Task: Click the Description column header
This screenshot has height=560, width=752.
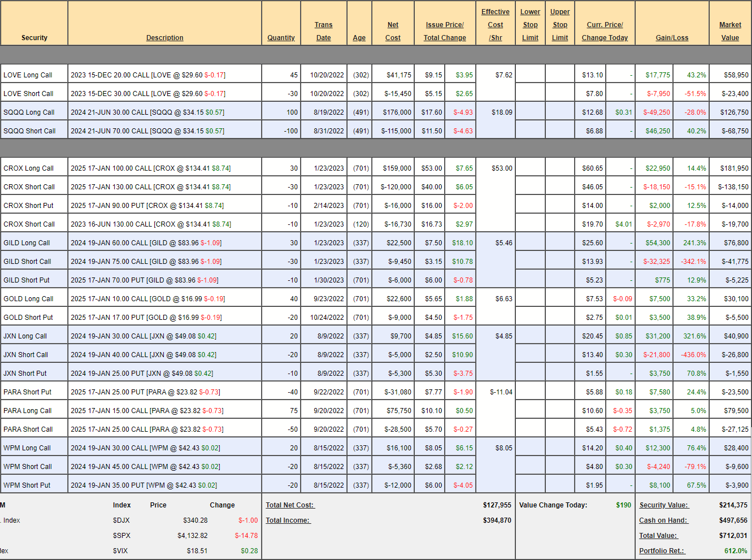Action: pyautogui.click(x=164, y=38)
